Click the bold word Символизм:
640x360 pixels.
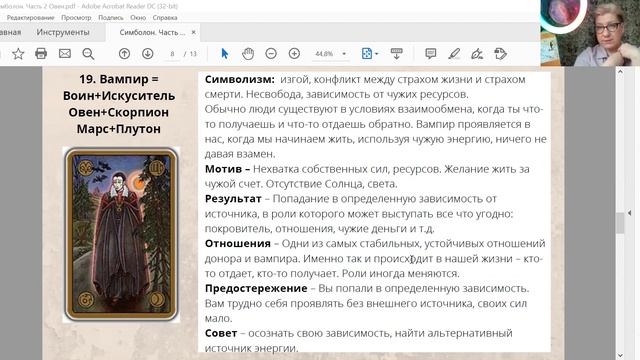pos(240,79)
